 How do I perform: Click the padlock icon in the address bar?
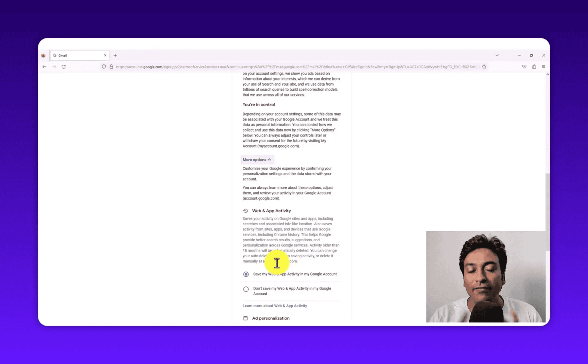pyautogui.click(x=111, y=66)
